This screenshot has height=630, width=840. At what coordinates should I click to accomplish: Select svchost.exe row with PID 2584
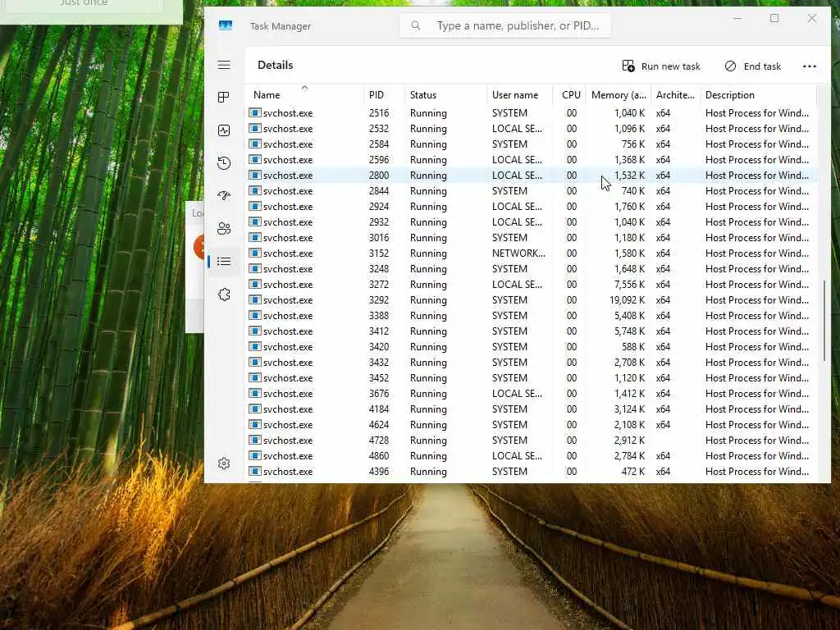532,144
